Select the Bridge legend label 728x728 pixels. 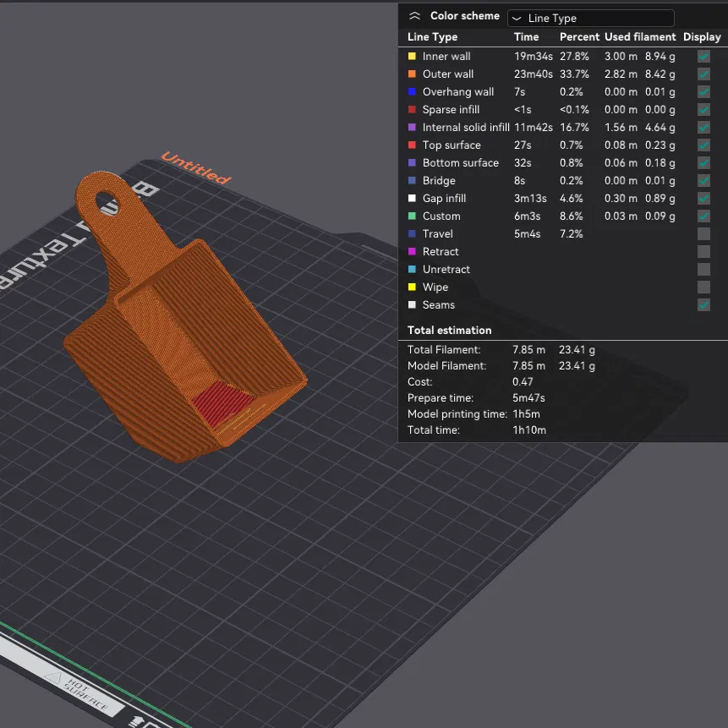point(439,181)
